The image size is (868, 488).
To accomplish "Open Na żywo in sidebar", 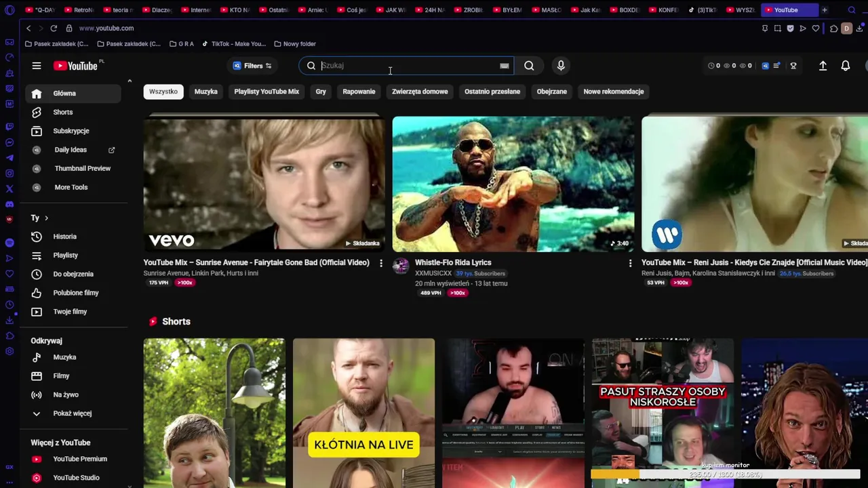I will (73, 394).
